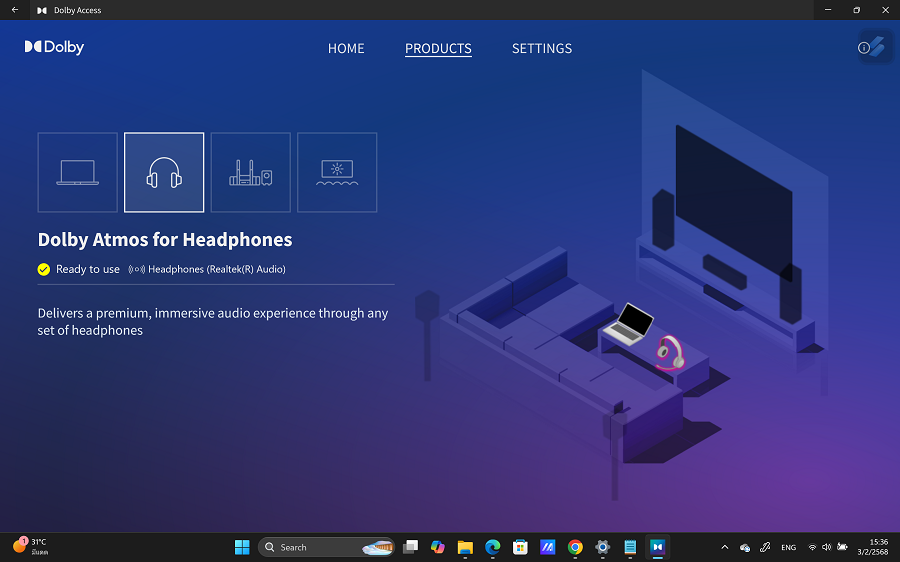This screenshot has width=900, height=562.
Task: Open the TV display product tile
Action: click(x=337, y=173)
